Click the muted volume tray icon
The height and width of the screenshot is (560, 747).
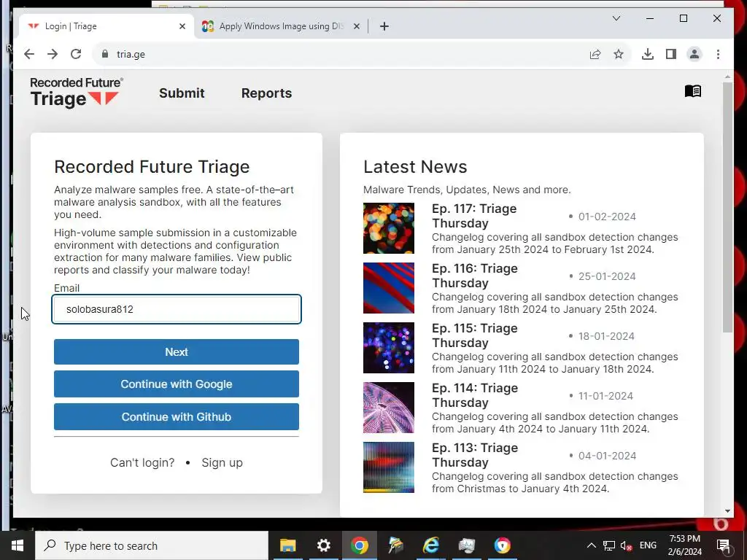(x=626, y=545)
